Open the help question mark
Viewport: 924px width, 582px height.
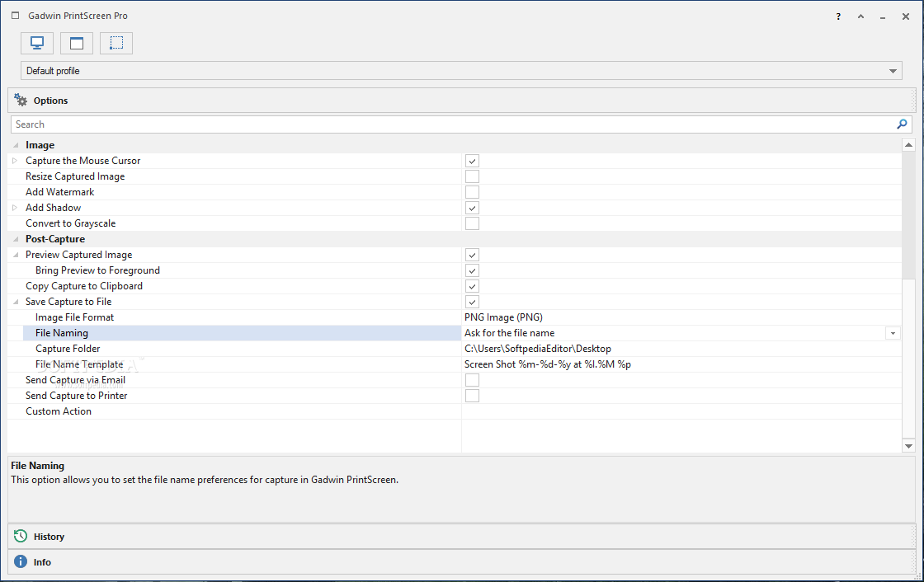pos(838,16)
